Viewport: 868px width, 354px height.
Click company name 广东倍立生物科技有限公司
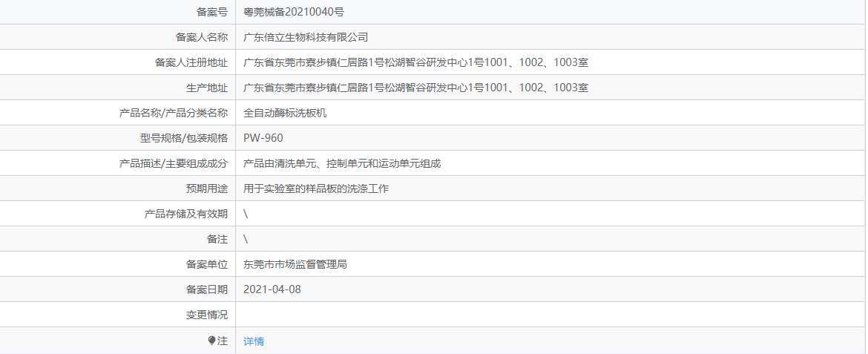306,38
